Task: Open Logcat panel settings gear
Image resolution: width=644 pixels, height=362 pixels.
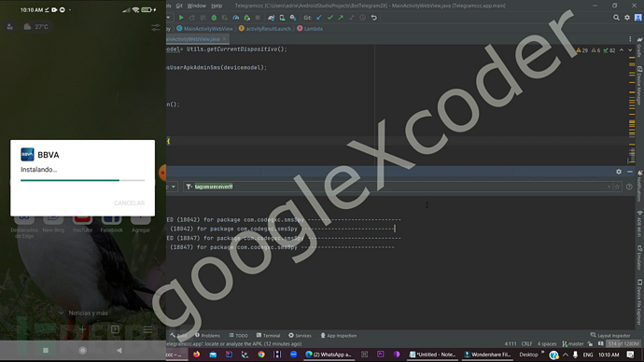Action: [x=619, y=172]
